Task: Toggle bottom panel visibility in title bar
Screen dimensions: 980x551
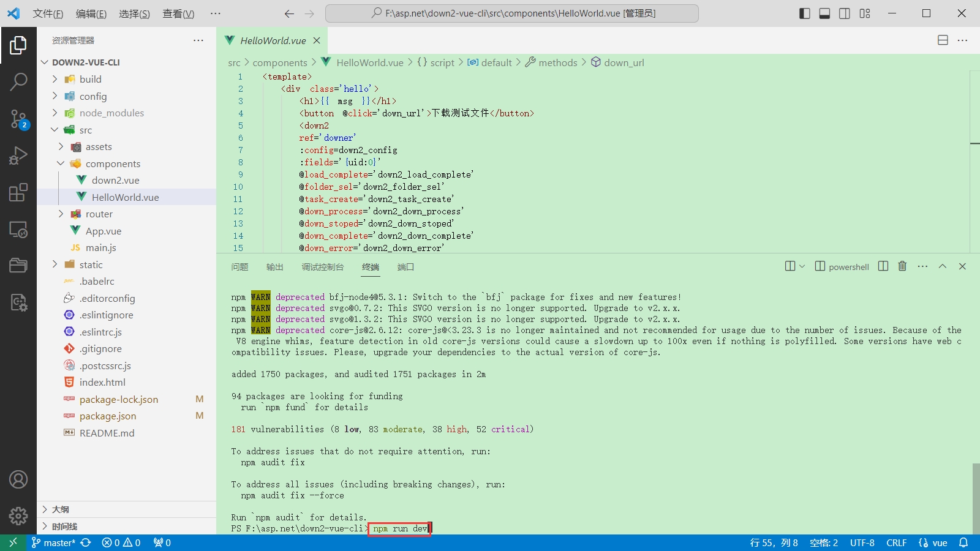Action: tap(824, 13)
